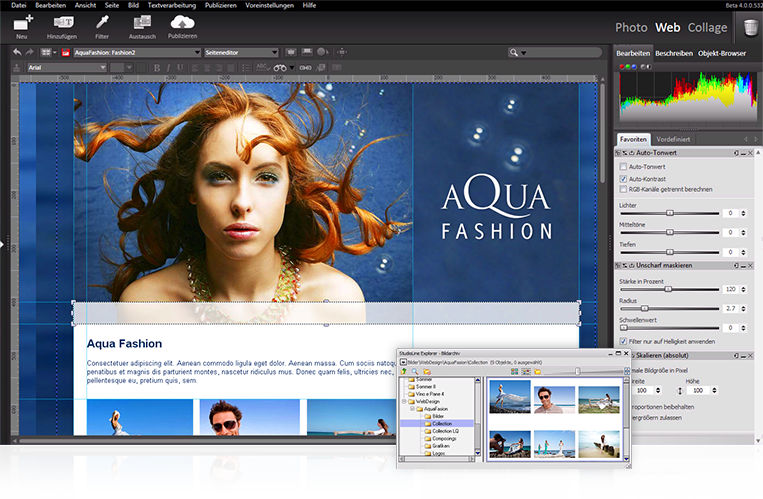Collapse the WebDesign folder tree node
Screen dimensions: 763x499
[404, 402]
